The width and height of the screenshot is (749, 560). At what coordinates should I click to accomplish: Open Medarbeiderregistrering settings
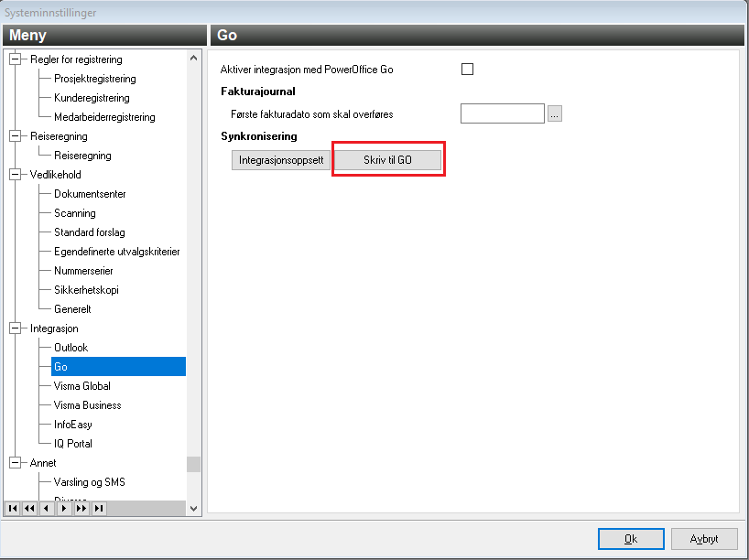104,117
